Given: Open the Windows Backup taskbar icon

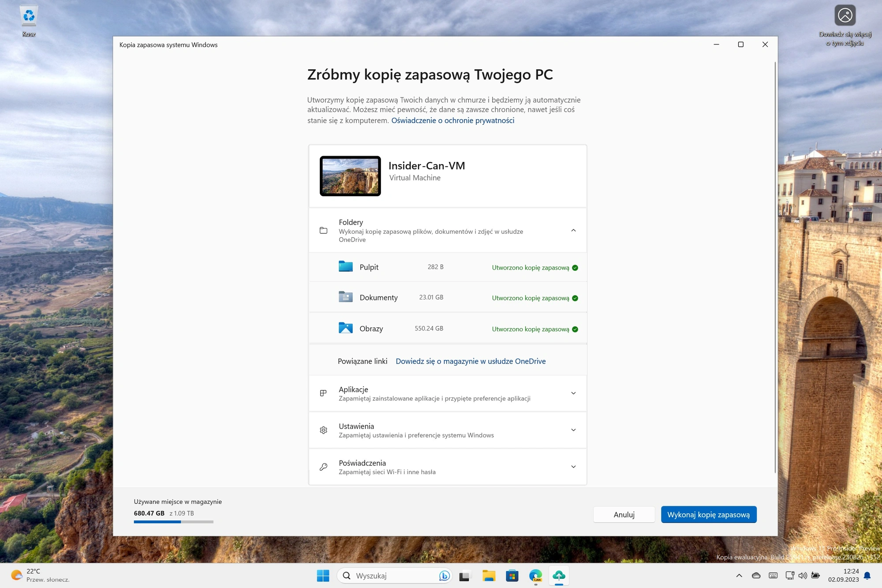Looking at the screenshot, I should click(x=559, y=576).
